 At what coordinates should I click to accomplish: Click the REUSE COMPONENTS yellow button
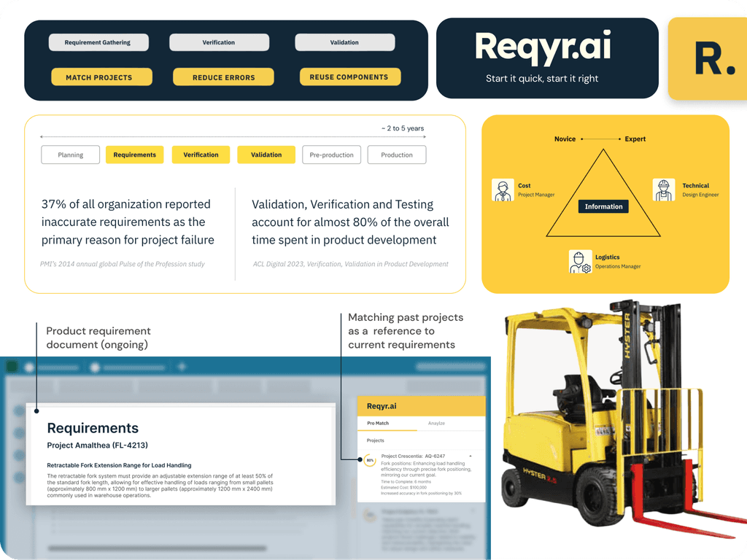coord(349,77)
